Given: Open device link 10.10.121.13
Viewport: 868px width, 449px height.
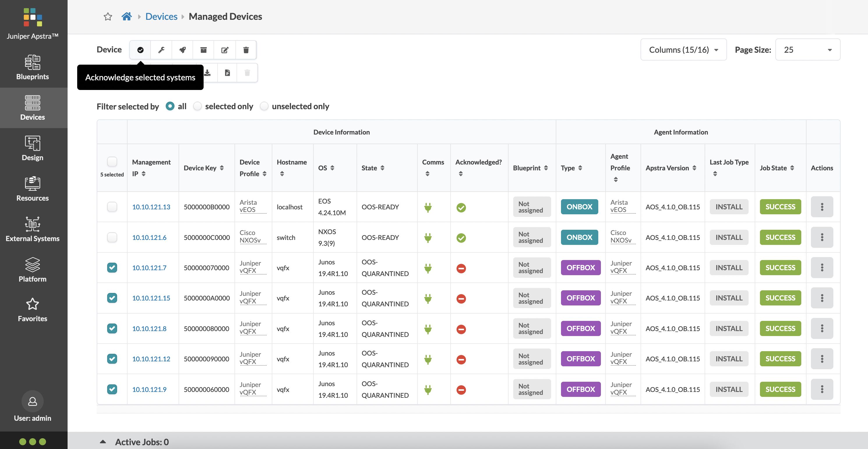Looking at the screenshot, I should [151, 207].
